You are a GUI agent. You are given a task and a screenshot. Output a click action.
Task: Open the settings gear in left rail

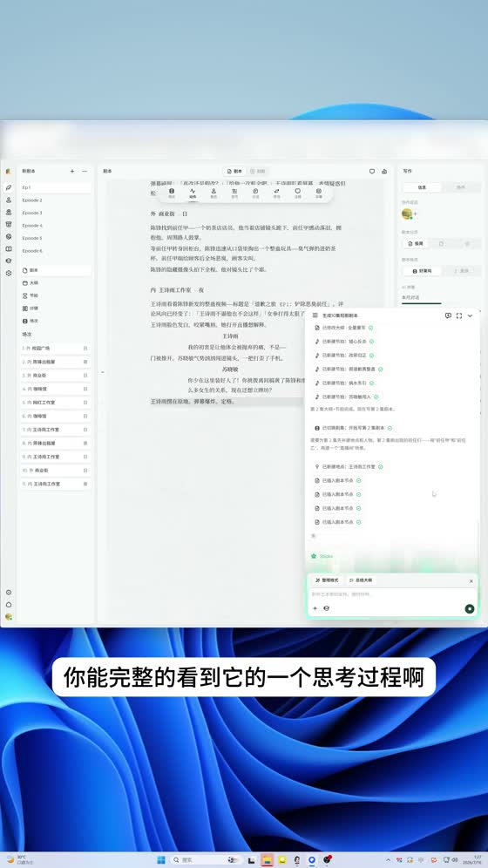click(9, 273)
